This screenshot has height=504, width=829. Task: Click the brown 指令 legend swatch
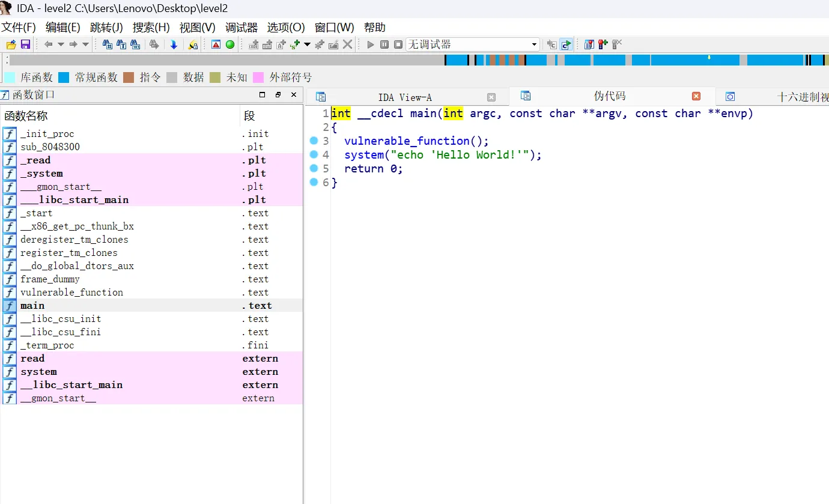pos(129,77)
